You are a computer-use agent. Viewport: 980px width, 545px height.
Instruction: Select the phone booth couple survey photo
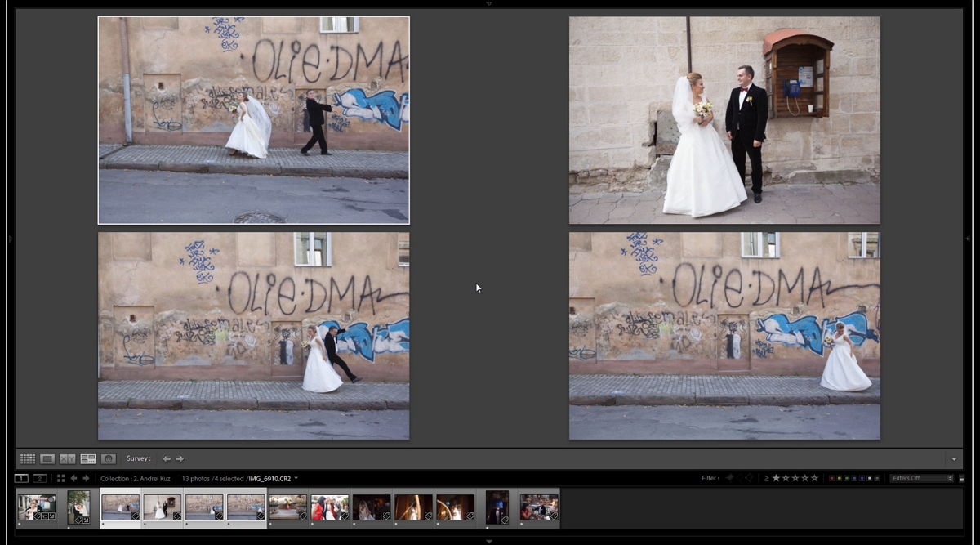[724, 120]
